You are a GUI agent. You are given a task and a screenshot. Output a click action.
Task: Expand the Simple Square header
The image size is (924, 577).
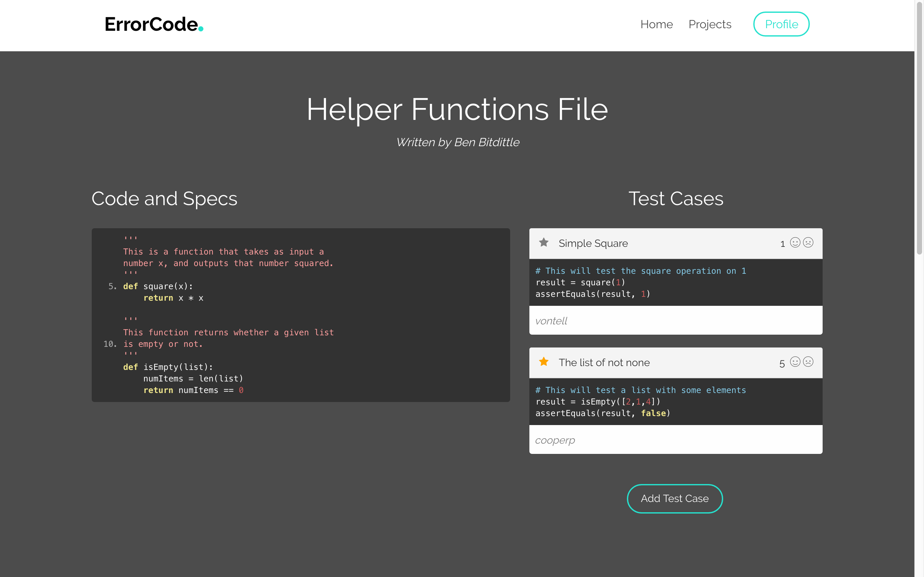593,244
